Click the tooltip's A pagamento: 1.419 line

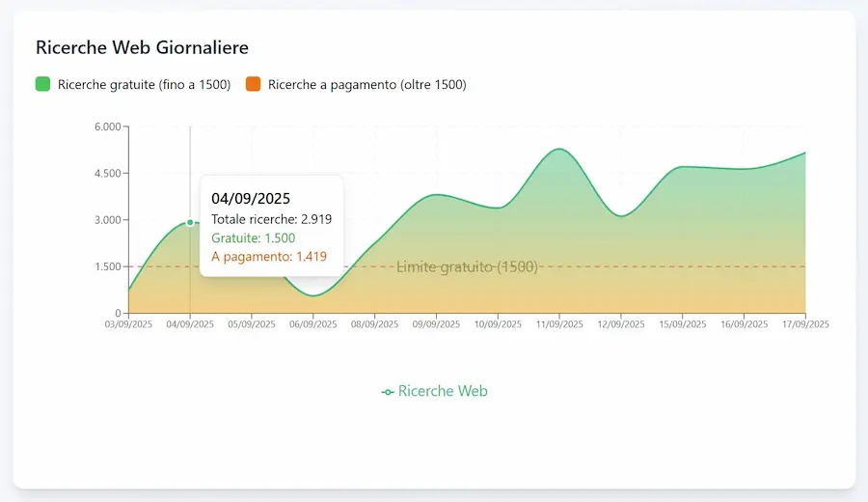point(269,257)
